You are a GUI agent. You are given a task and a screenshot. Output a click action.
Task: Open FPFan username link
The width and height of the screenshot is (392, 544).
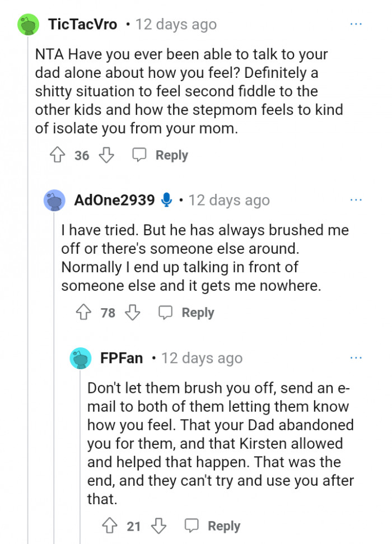(x=122, y=358)
